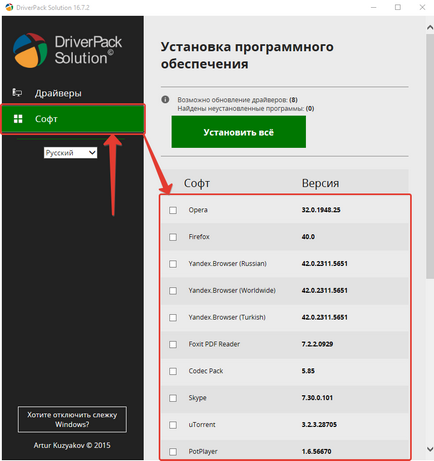Click Yandex.Browser (Russian) row label
Screen dimensions: 434x461
pyautogui.click(x=227, y=263)
